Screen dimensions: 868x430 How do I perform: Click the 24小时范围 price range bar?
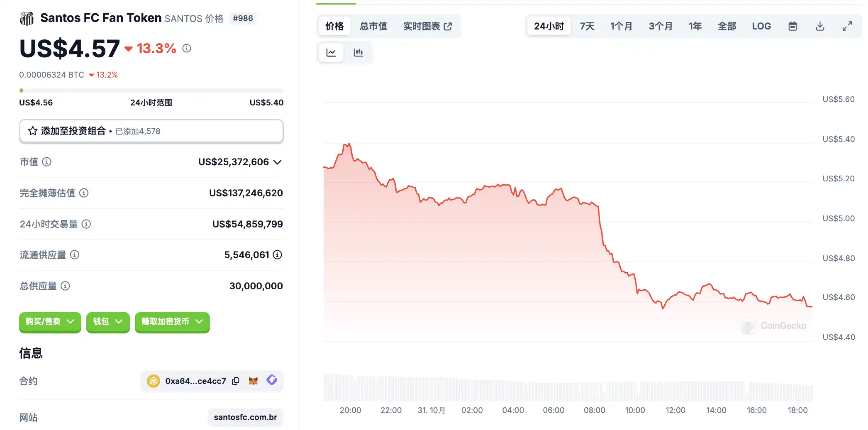point(151,90)
